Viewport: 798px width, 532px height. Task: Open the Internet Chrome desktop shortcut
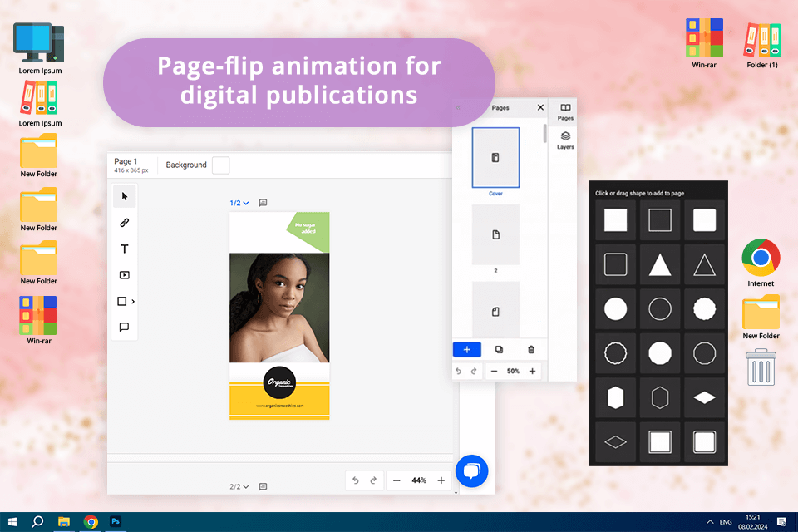(x=761, y=263)
